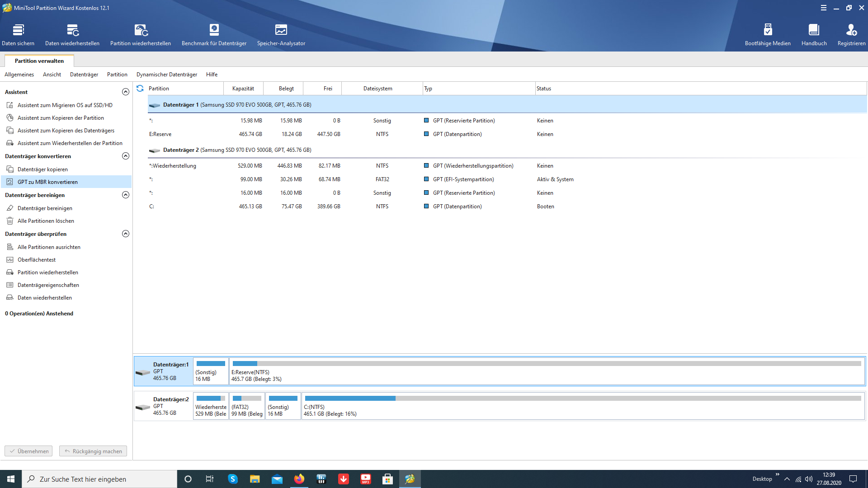Select the Datenträger 2 header row
This screenshot has height=488, width=868.
tap(507, 150)
